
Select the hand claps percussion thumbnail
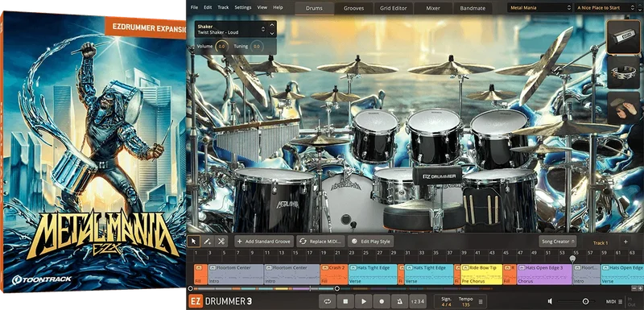coord(623,108)
